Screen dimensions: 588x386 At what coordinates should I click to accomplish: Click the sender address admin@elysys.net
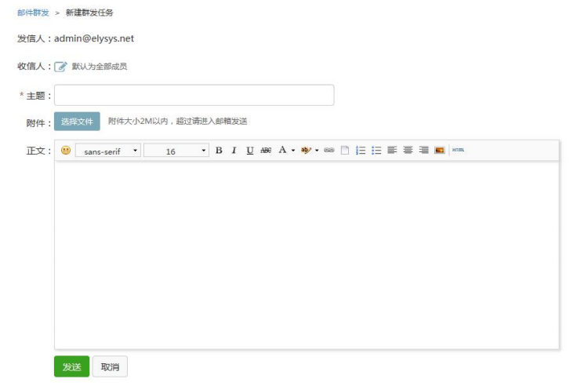(94, 38)
